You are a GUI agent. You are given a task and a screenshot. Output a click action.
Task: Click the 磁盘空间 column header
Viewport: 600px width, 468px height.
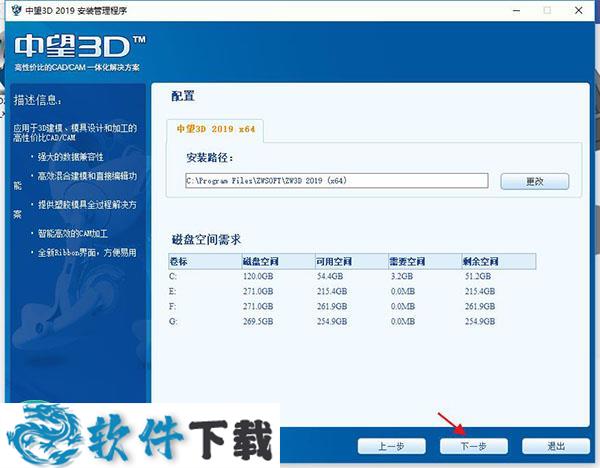[278, 261]
